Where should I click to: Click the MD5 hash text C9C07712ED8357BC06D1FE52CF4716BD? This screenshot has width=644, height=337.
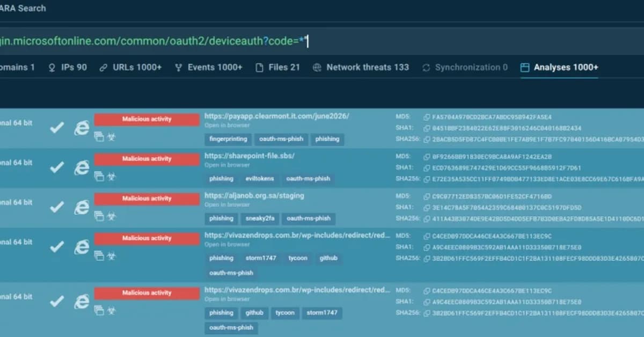492,196
